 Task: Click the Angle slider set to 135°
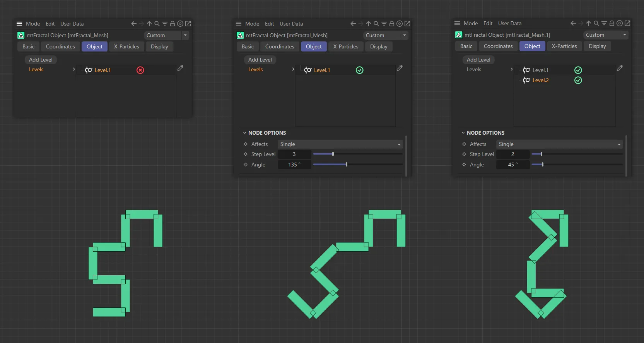[x=347, y=165]
